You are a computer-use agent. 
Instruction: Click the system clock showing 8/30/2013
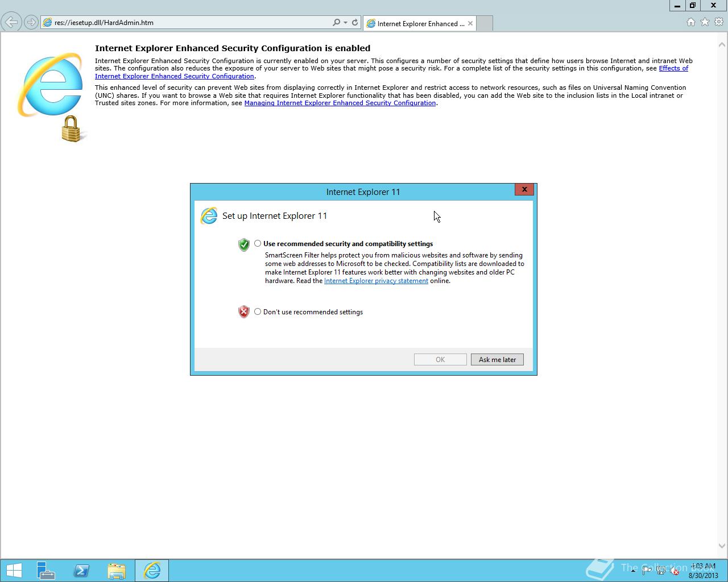pyautogui.click(x=703, y=571)
